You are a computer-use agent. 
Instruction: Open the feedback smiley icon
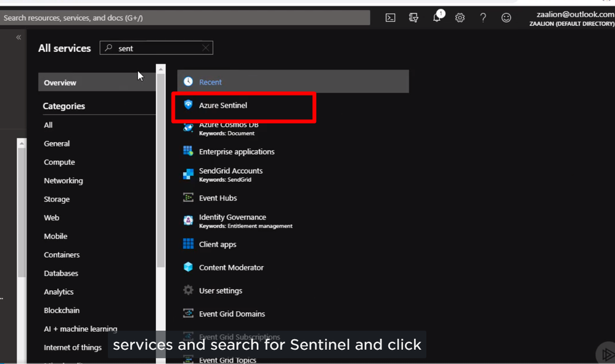(x=506, y=18)
